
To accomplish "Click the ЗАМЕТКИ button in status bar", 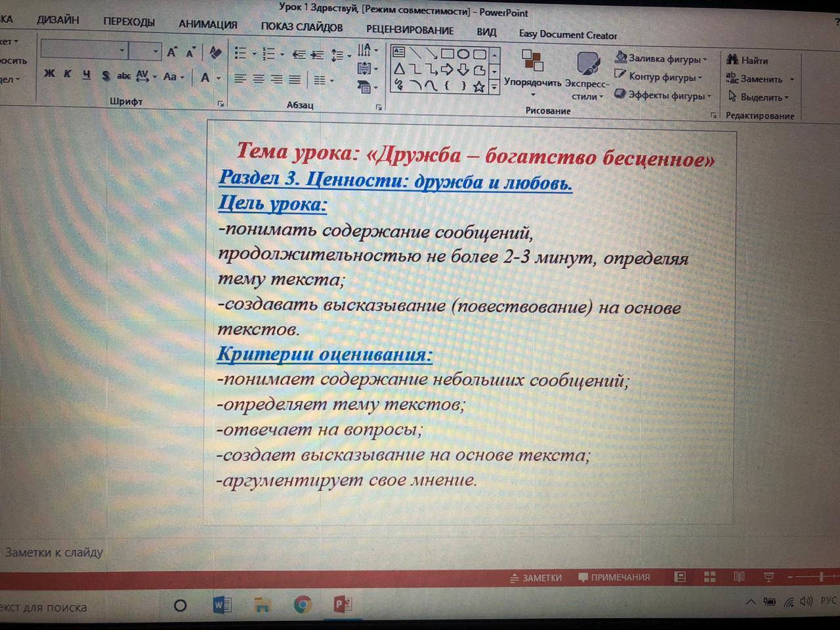I will pyautogui.click(x=536, y=577).
